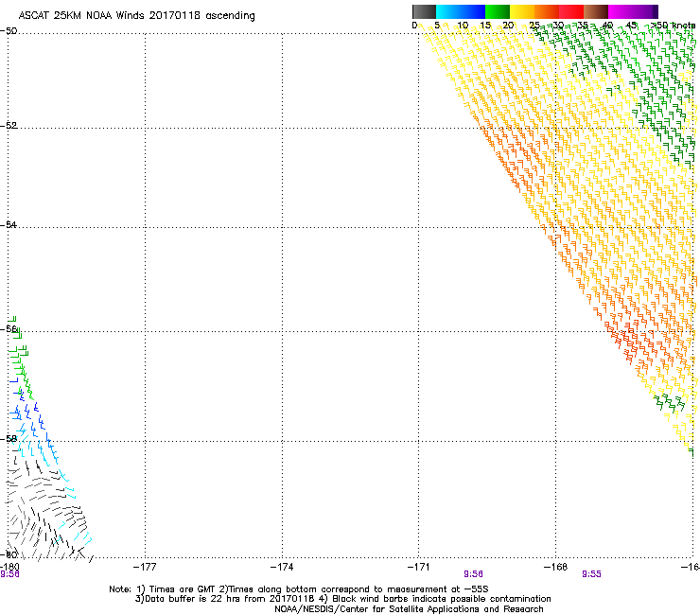Click the magenta-purple 40-50 knots color bar segment
Viewport: 700px width, 615px height.
pos(633,11)
